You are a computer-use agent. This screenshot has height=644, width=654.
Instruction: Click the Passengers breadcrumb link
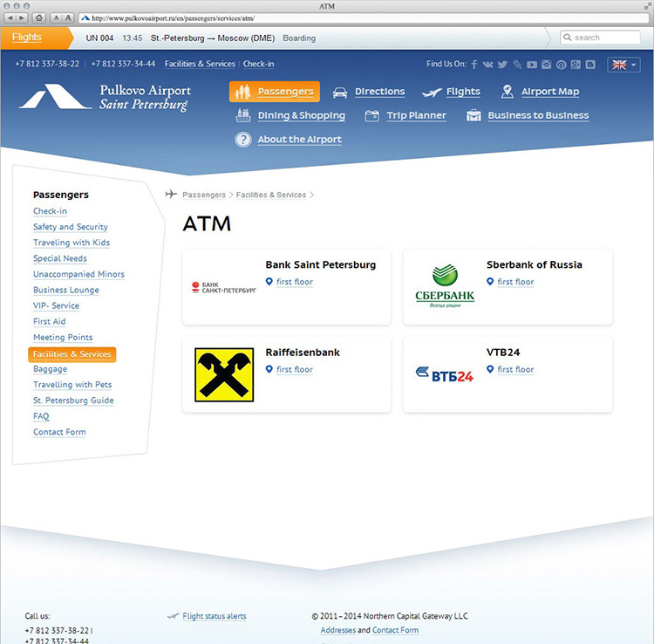click(x=204, y=195)
